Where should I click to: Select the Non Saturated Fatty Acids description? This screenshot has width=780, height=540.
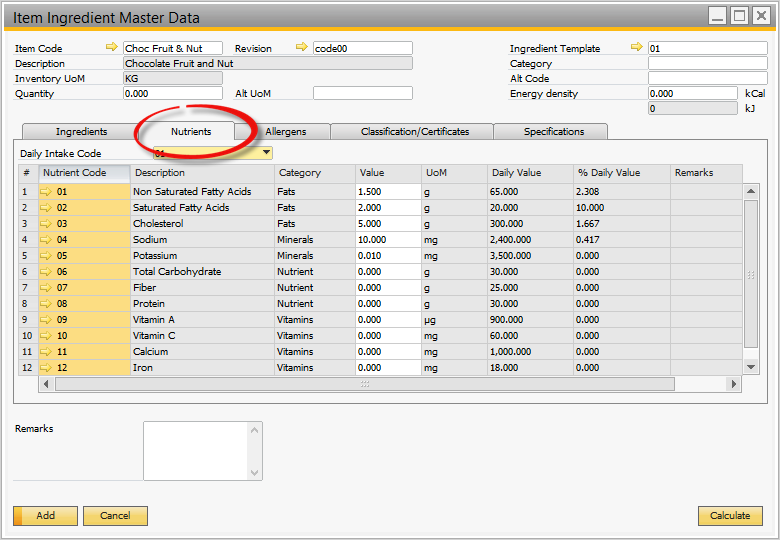[202, 192]
